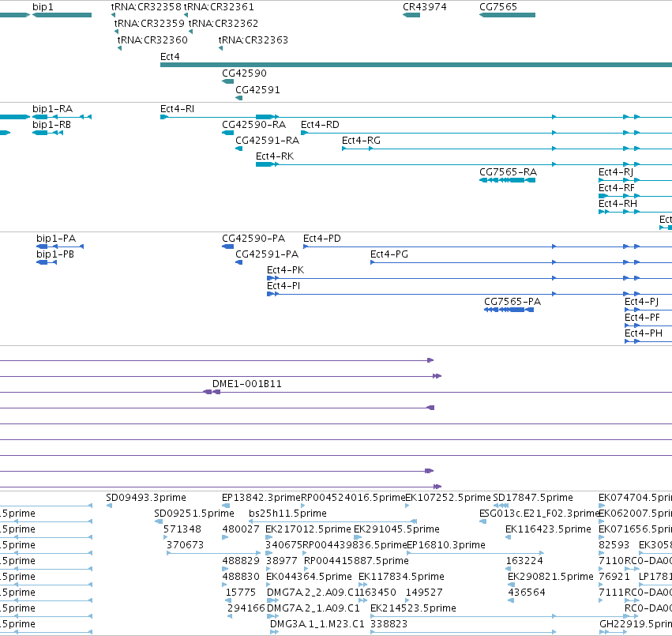Viewport: 672px width, 636px height.
Task: Click EP13842.3prime EST label
Action: 261,498
